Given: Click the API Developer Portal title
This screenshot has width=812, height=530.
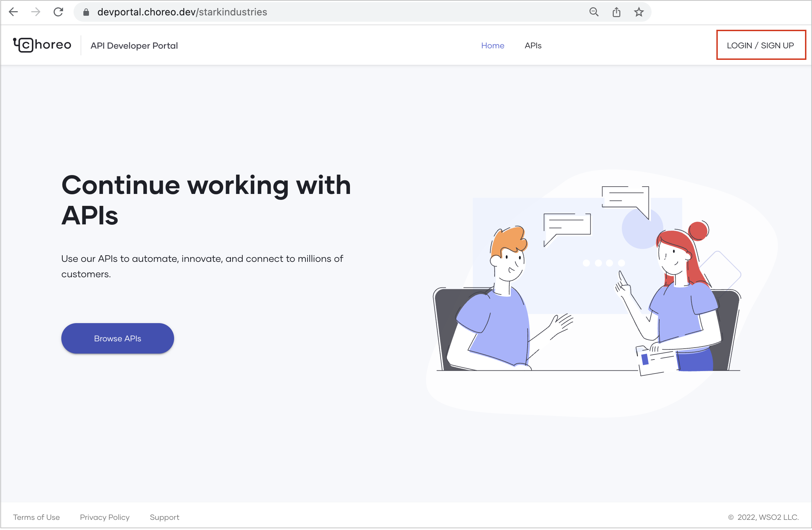Looking at the screenshot, I should coord(134,46).
